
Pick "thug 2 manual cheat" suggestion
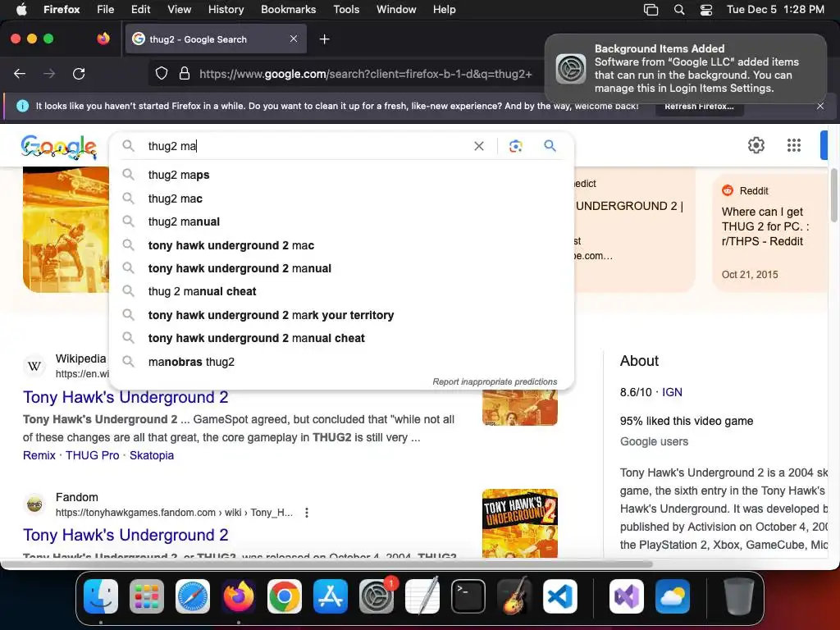point(341,291)
